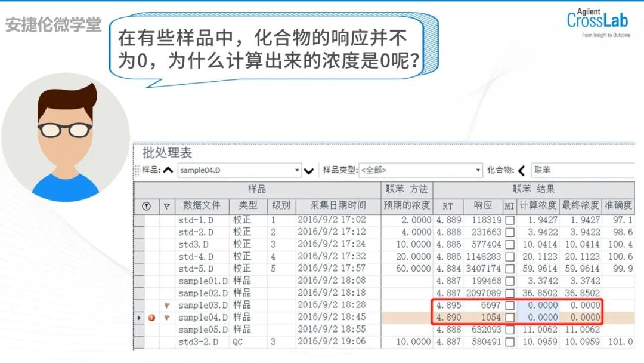Click the expected concentration 60.0000
Viewport: 644px width, 363px height.
click(x=414, y=269)
